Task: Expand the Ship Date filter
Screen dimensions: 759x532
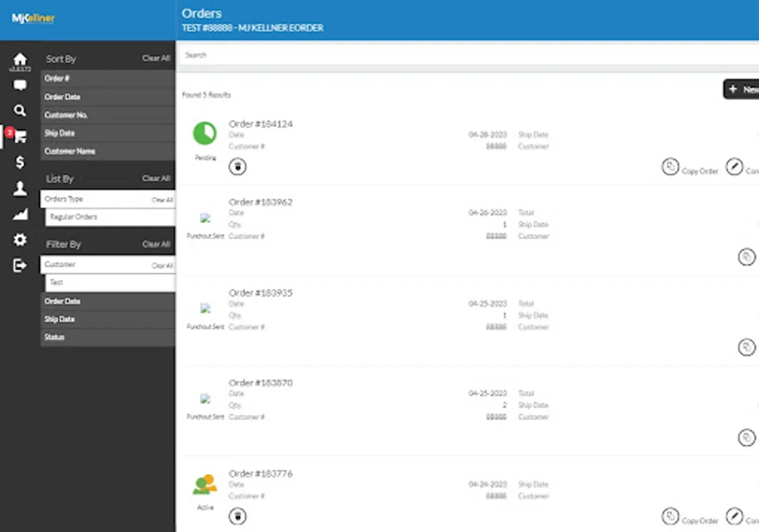Action: click(108, 319)
